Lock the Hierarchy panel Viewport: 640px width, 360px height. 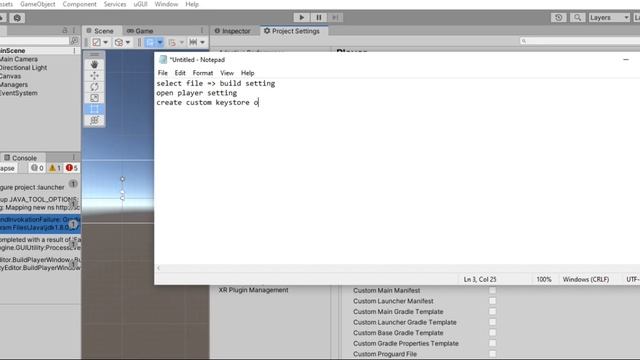click(x=65, y=31)
